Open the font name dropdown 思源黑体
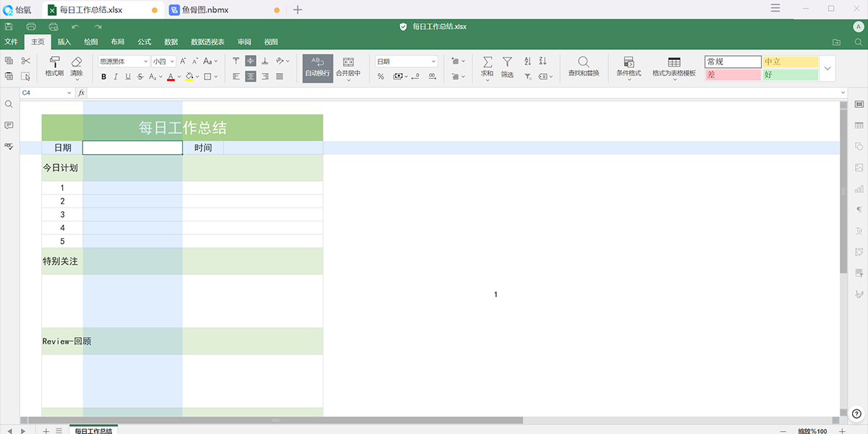 124,61
